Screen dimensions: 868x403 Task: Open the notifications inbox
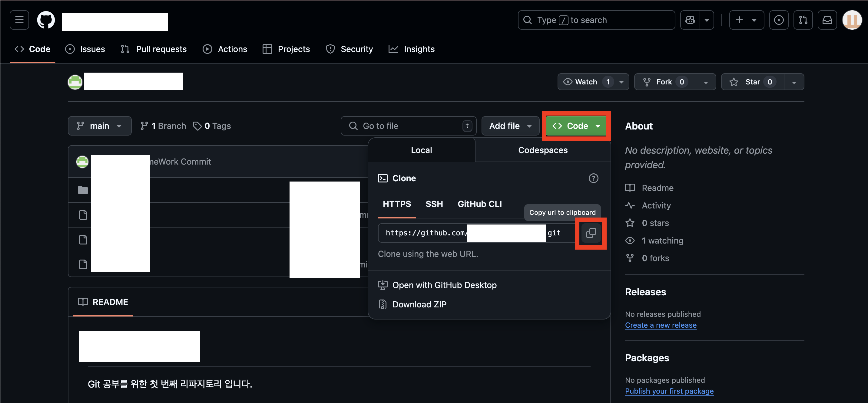click(827, 20)
